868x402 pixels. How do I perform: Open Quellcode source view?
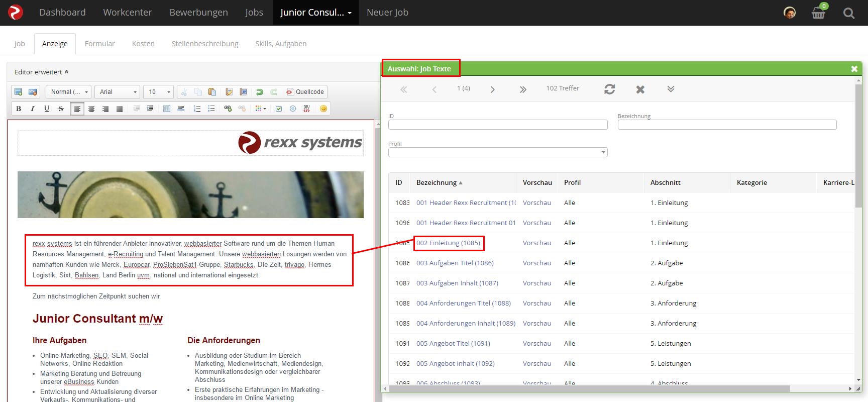click(x=305, y=92)
